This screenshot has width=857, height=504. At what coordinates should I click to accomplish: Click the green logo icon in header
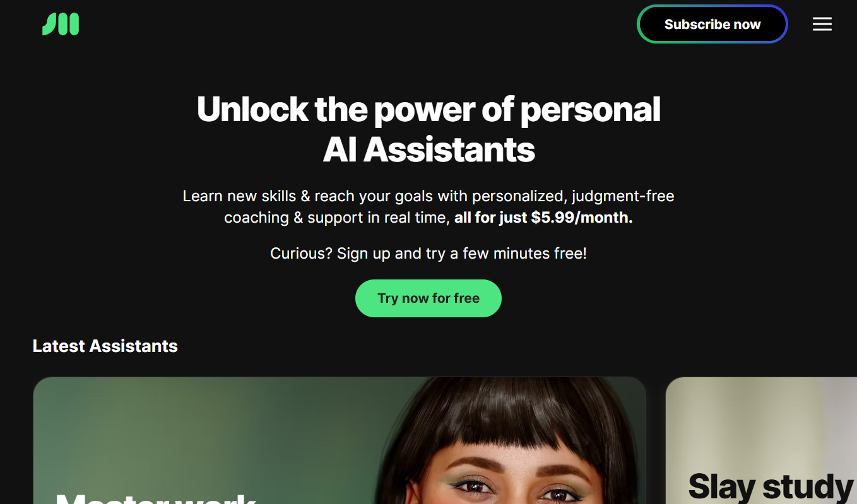pos(61,25)
